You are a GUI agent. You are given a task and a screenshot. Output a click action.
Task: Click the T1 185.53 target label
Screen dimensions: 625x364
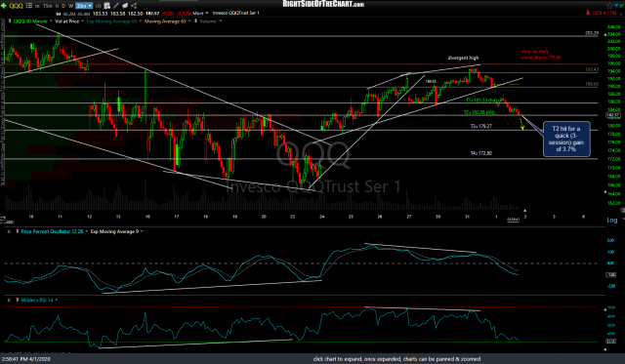point(480,101)
